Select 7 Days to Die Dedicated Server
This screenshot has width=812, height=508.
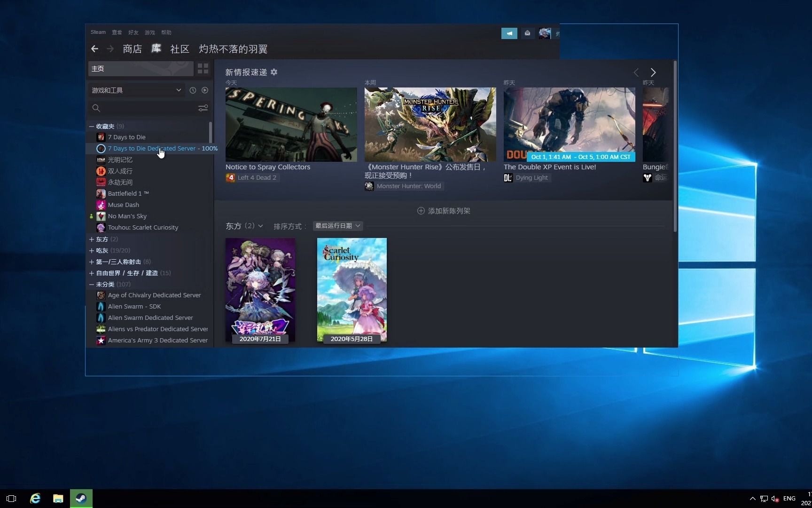pyautogui.click(x=152, y=149)
